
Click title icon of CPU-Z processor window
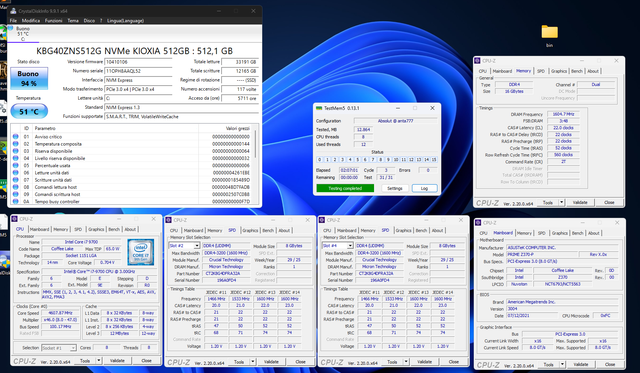[x=15, y=219]
